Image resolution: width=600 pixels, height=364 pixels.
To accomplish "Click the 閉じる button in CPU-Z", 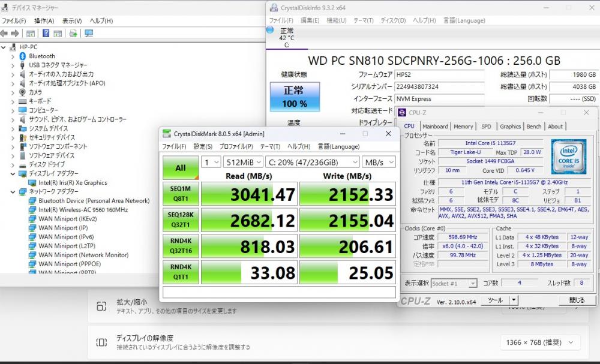I will 577,300.
